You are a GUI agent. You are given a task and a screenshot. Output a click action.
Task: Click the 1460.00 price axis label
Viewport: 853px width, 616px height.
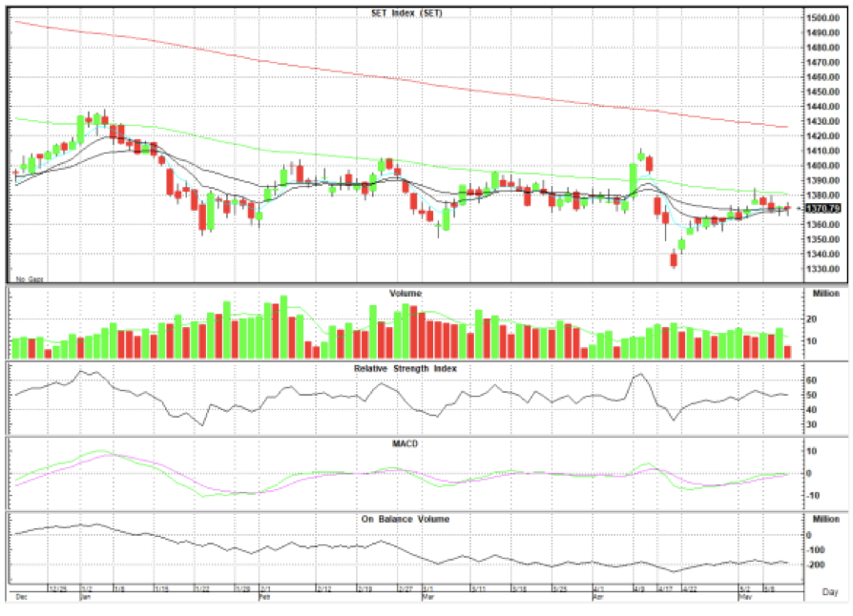point(823,77)
